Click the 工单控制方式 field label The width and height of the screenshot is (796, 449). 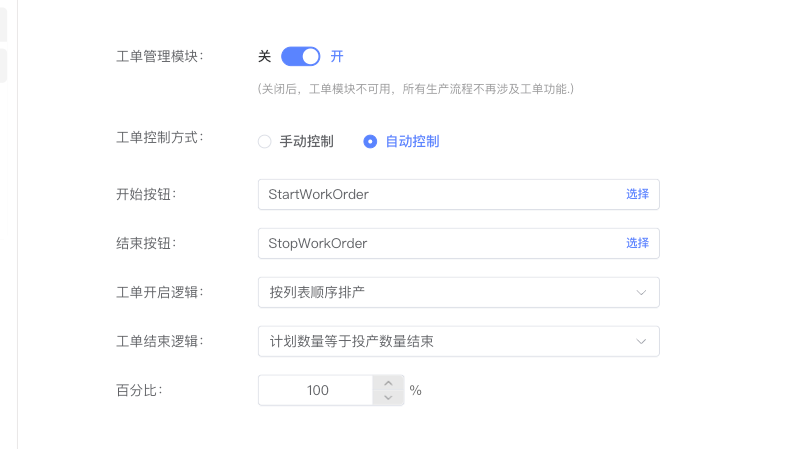[x=159, y=137]
